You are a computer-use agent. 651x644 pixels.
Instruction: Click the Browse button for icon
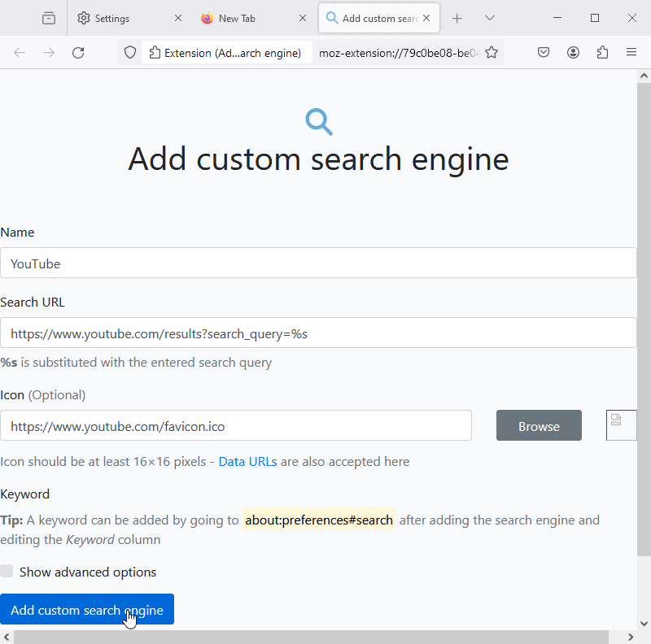click(539, 426)
